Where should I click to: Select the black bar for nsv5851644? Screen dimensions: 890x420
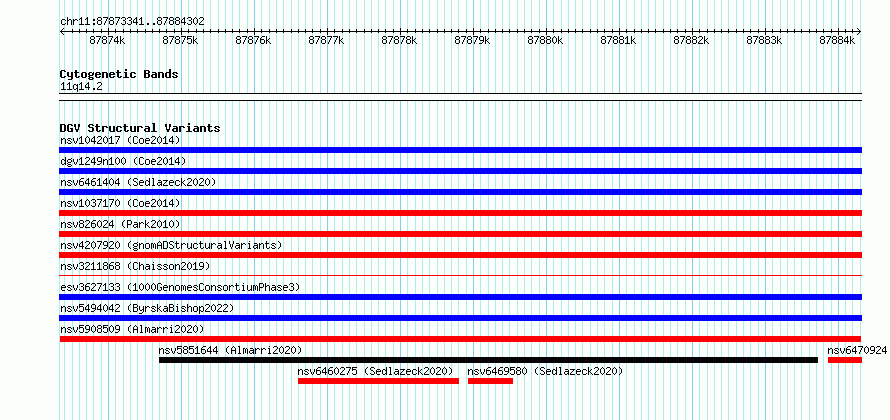coord(488,360)
